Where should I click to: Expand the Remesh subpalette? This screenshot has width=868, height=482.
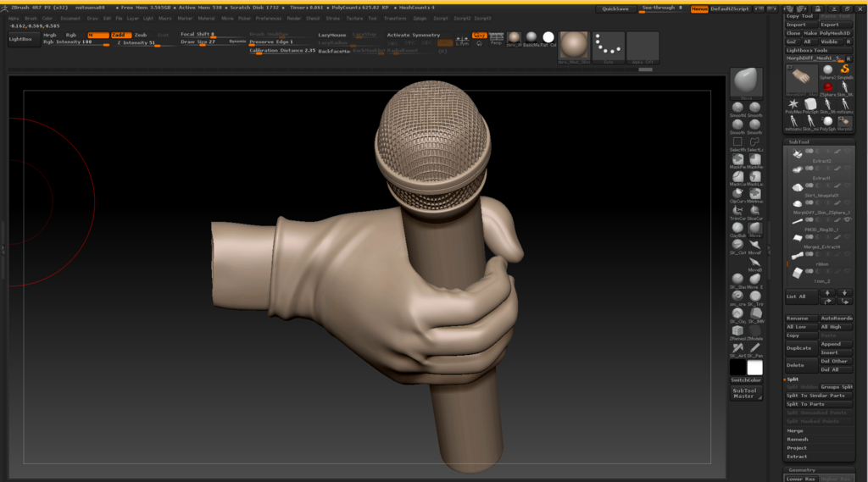797,440
